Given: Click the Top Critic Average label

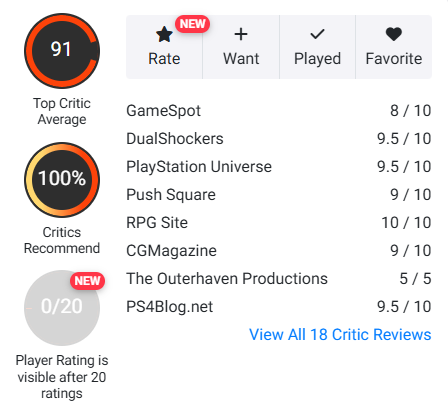Looking at the screenshot, I should [62, 111].
